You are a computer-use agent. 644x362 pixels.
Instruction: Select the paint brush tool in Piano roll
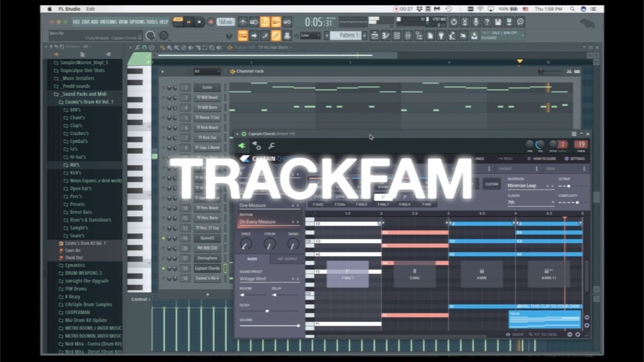click(x=170, y=48)
